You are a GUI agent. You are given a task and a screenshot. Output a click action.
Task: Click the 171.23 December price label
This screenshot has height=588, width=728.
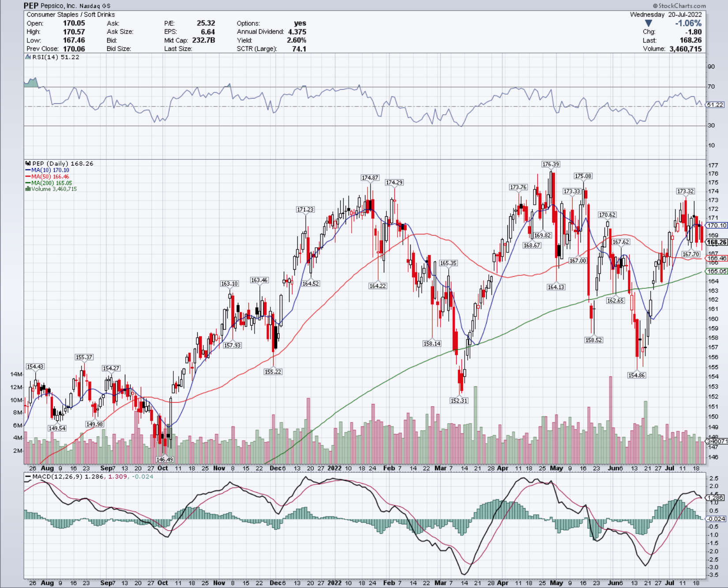(x=305, y=210)
